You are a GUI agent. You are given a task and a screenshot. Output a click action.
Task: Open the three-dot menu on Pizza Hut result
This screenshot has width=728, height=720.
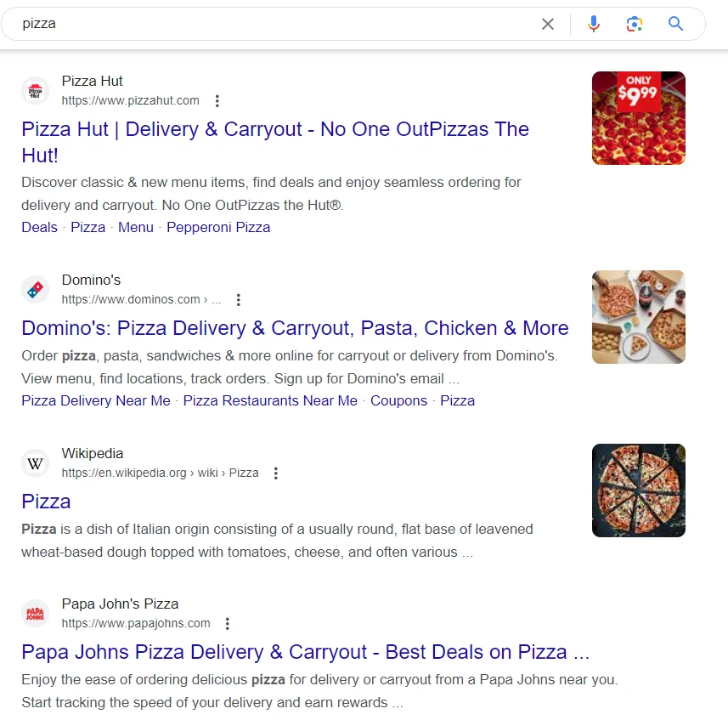click(x=217, y=100)
